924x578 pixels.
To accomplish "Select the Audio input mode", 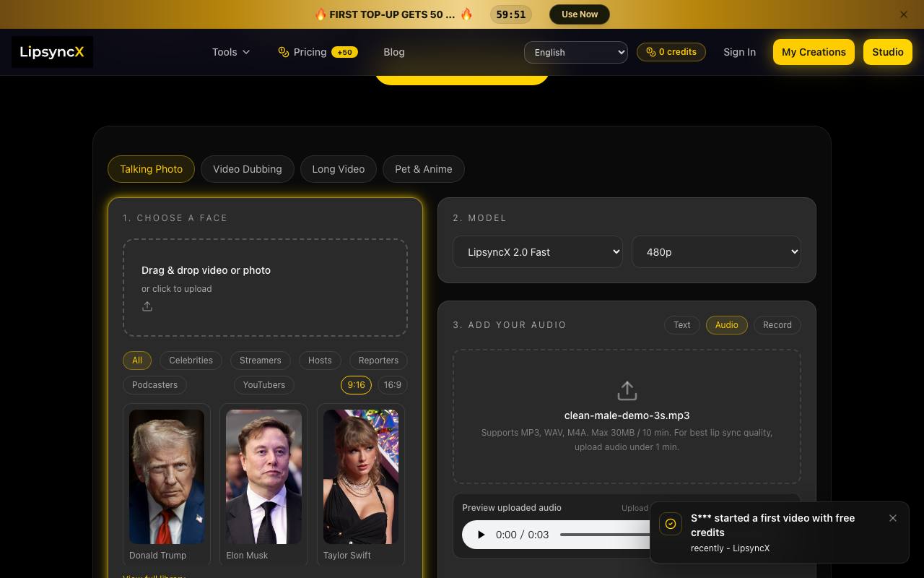I will pyautogui.click(x=727, y=325).
